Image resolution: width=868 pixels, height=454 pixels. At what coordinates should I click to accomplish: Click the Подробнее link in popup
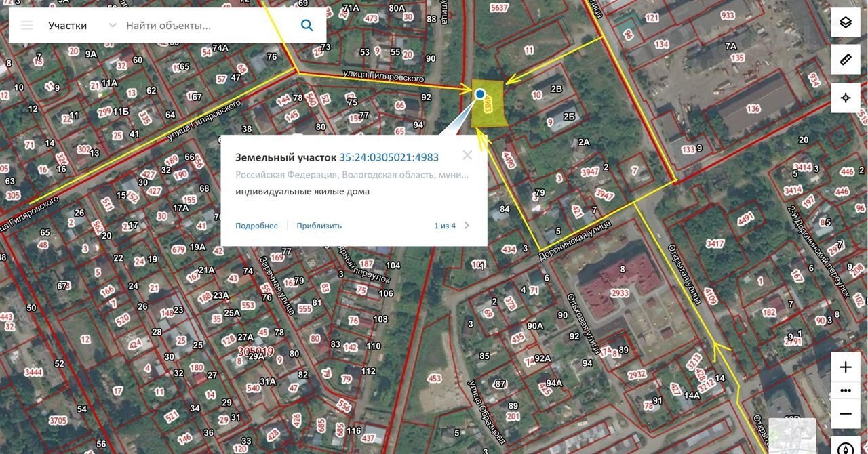coord(256,226)
